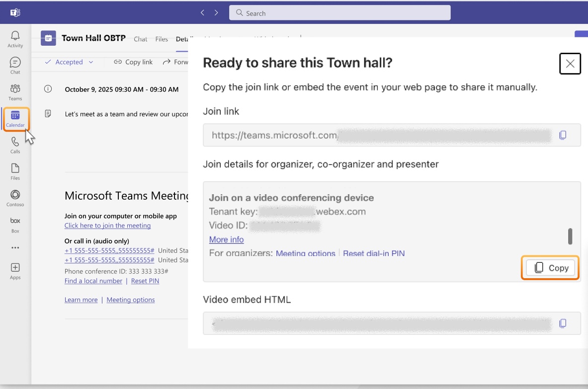Dial the first +1 555-555-5555 number

[x=109, y=250]
